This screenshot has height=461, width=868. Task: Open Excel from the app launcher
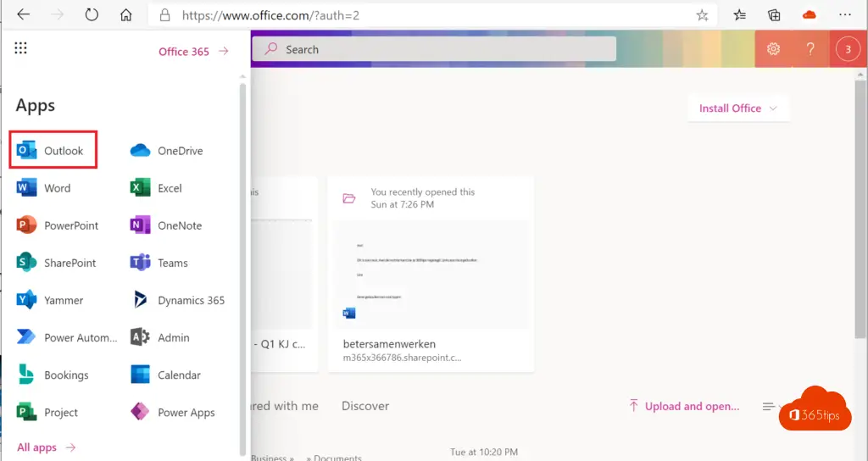(x=156, y=188)
